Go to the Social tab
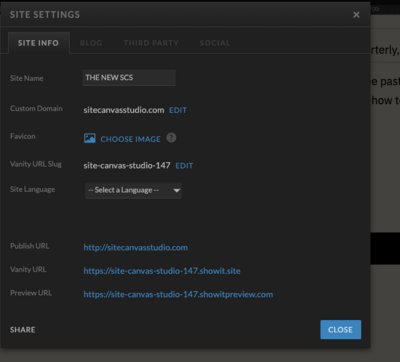The image size is (400, 362). coord(215,43)
